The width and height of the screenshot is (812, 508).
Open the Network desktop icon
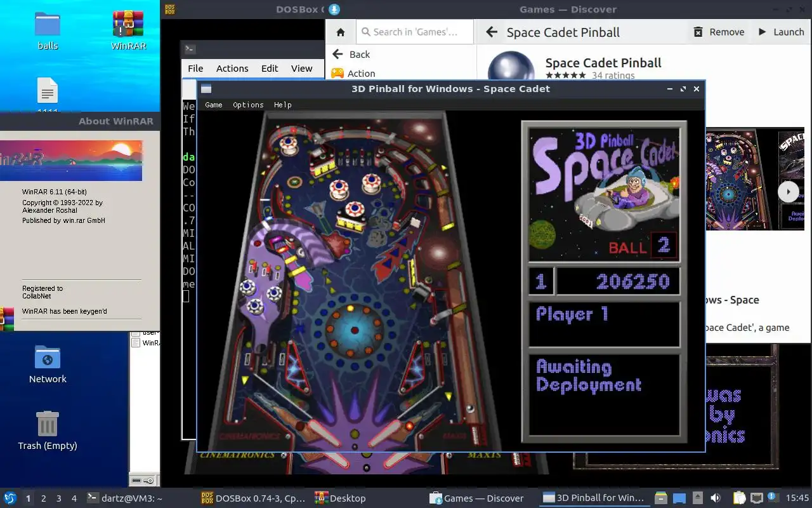(x=48, y=364)
